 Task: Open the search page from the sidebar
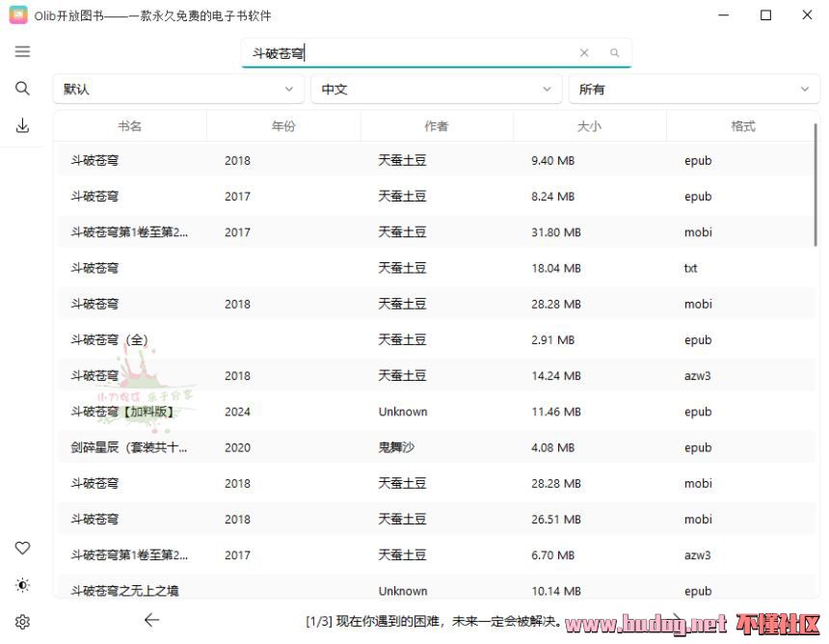click(x=22, y=89)
